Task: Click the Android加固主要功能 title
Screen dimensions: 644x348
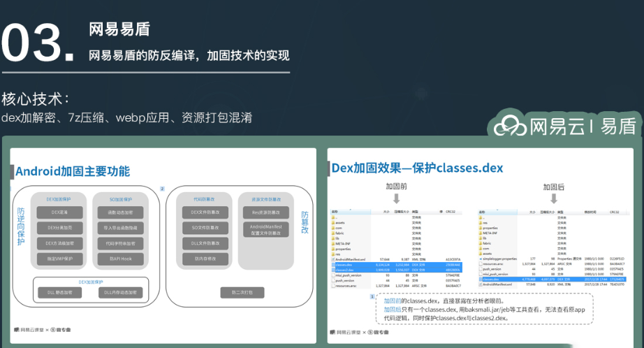Action: [x=73, y=171]
